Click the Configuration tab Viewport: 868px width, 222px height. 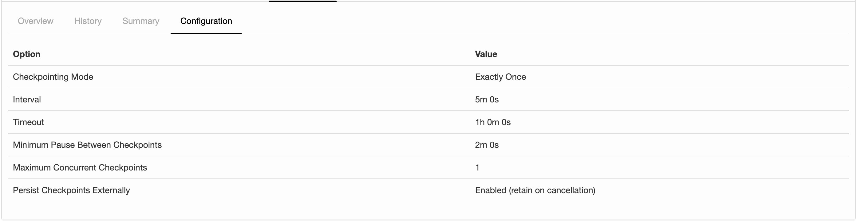206,21
